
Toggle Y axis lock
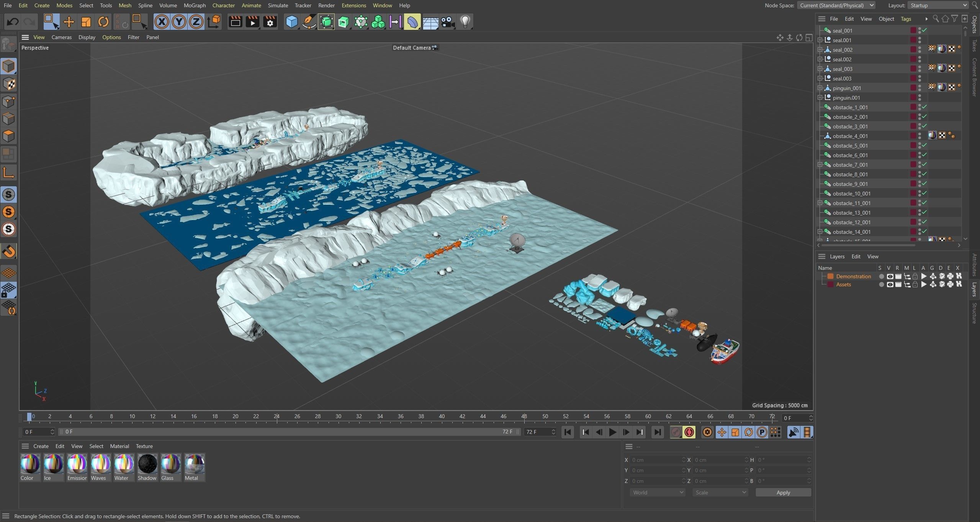tap(179, 22)
